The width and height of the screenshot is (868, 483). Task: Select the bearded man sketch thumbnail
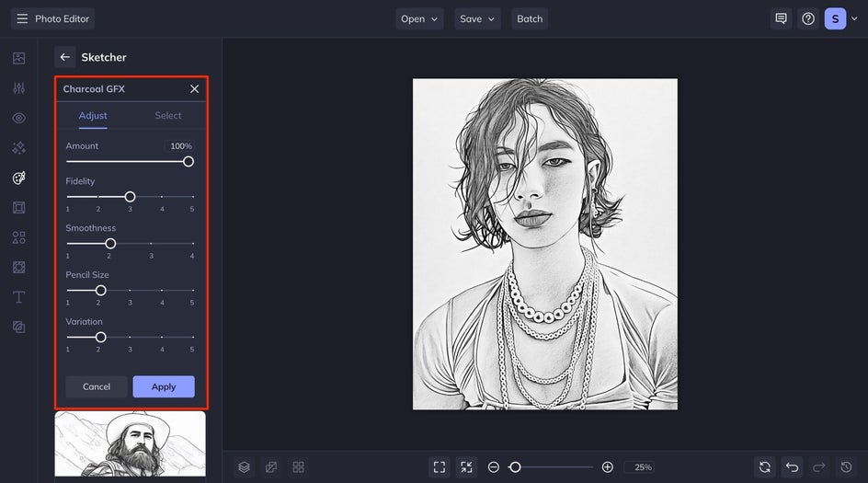[130, 443]
